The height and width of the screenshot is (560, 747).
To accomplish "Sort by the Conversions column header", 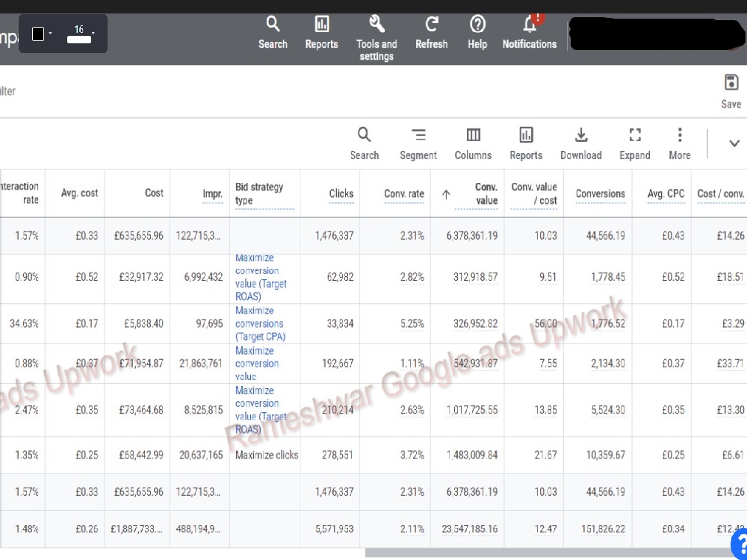I will pos(601,194).
